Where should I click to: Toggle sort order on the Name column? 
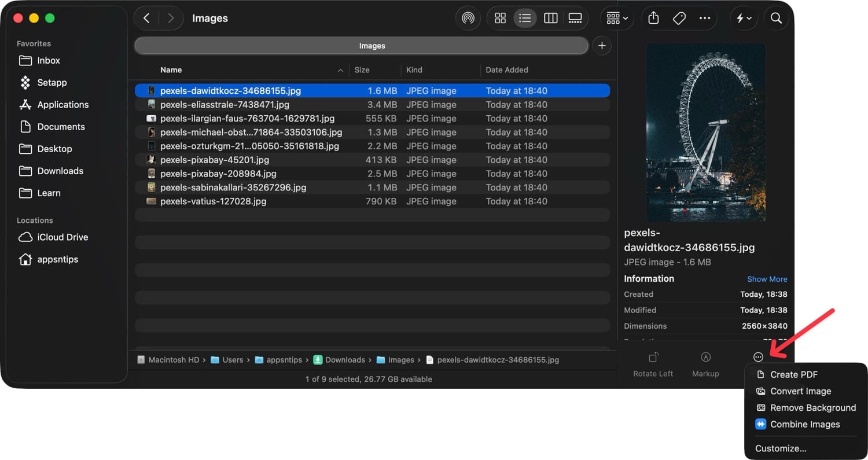pyautogui.click(x=171, y=69)
